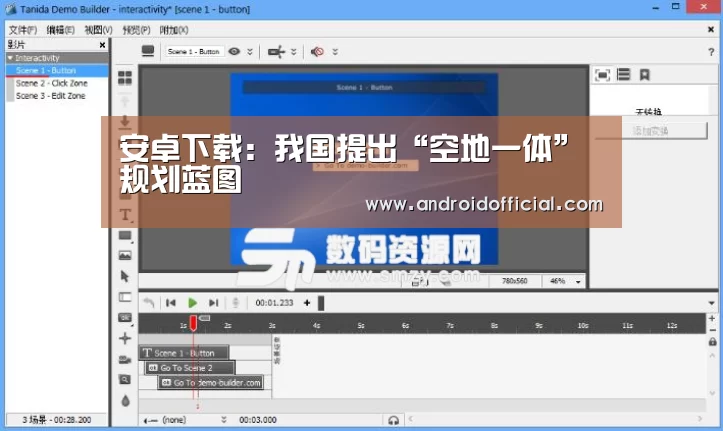Zoom in timeline with plus button
The height and width of the screenshot is (431, 723).
point(712,319)
